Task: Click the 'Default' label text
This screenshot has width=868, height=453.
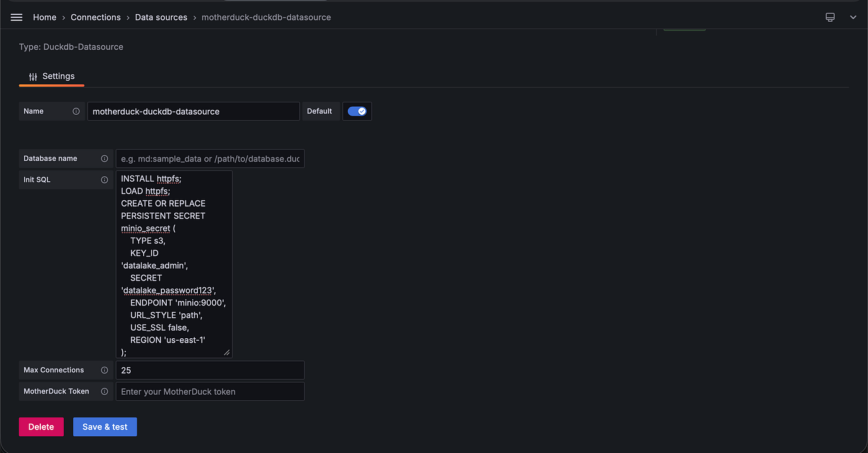Action: point(320,111)
